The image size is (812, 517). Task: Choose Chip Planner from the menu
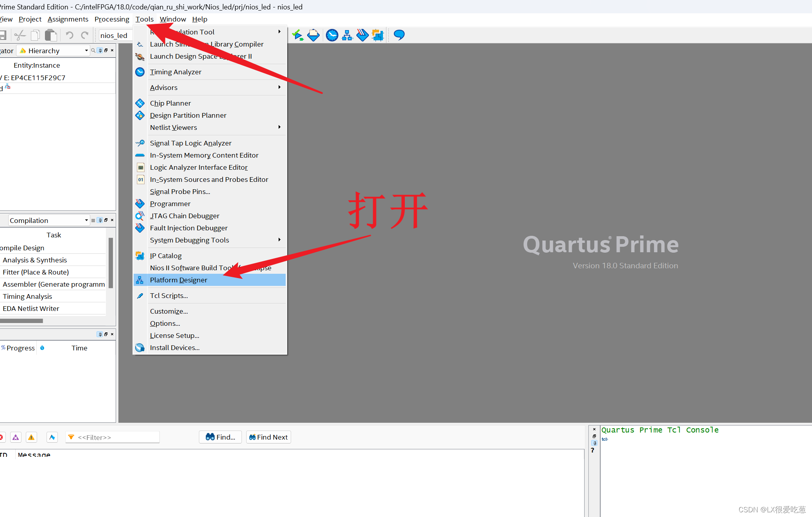pyautogui.click(x=210, y=103)
